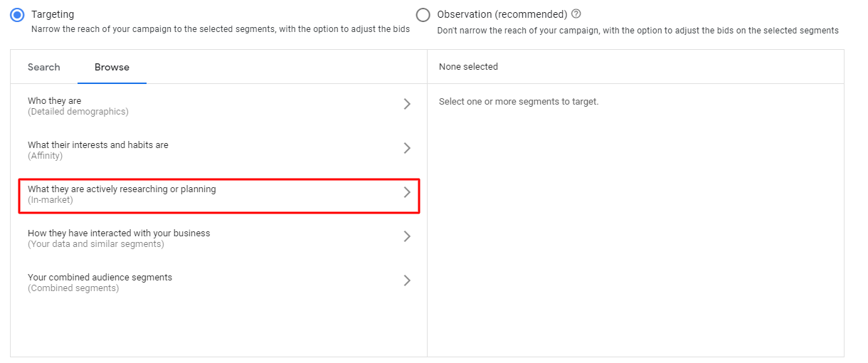The height and width of the screenshot is (363, 868).
Task: Open the Browse tab
Action: (112, 67)
